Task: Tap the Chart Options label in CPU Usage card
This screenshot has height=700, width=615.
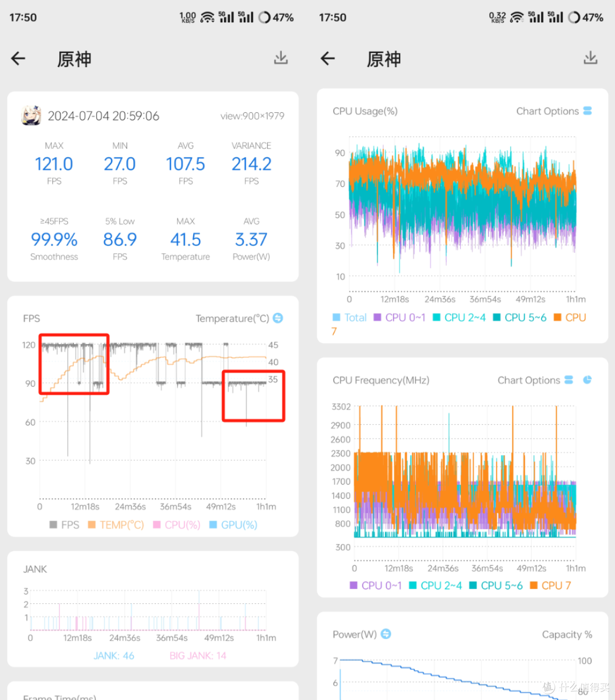Action: pos(547,111)
